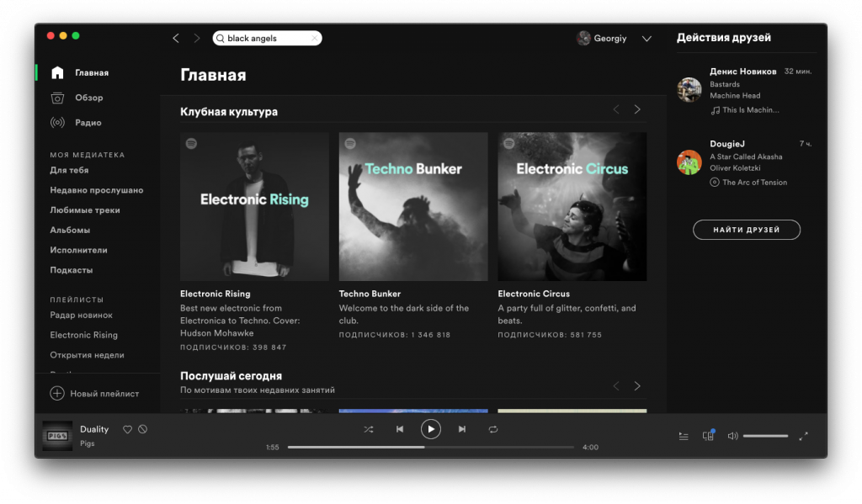Open the Browse (Обзор) icon
862x504 pixels.
click(x=57, y=98)
